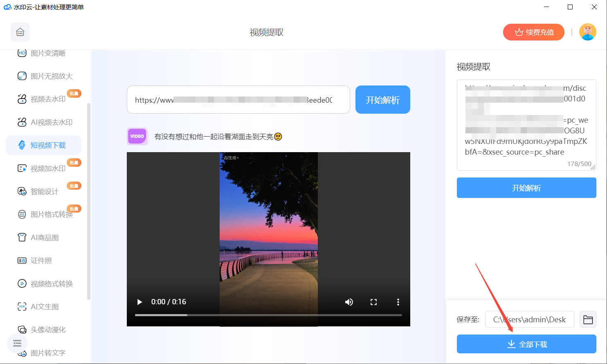Open 图片变清晰 HD icon
Image resolution: width=607 pixels, height=364 pixels.
pos(22,53)
